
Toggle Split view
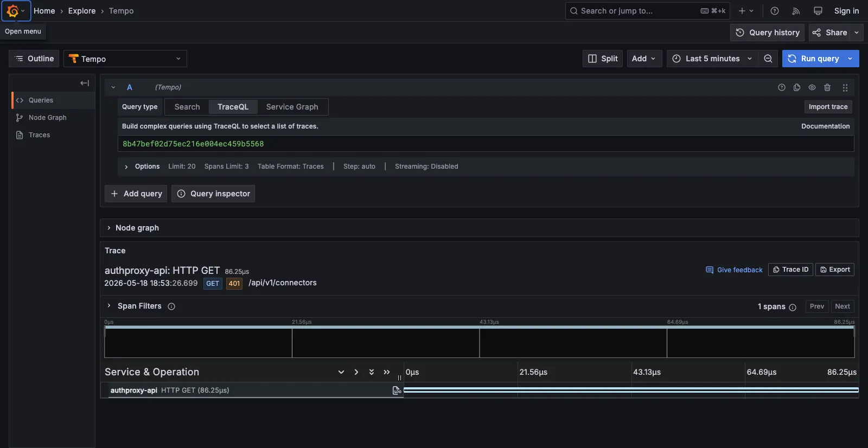603,59
